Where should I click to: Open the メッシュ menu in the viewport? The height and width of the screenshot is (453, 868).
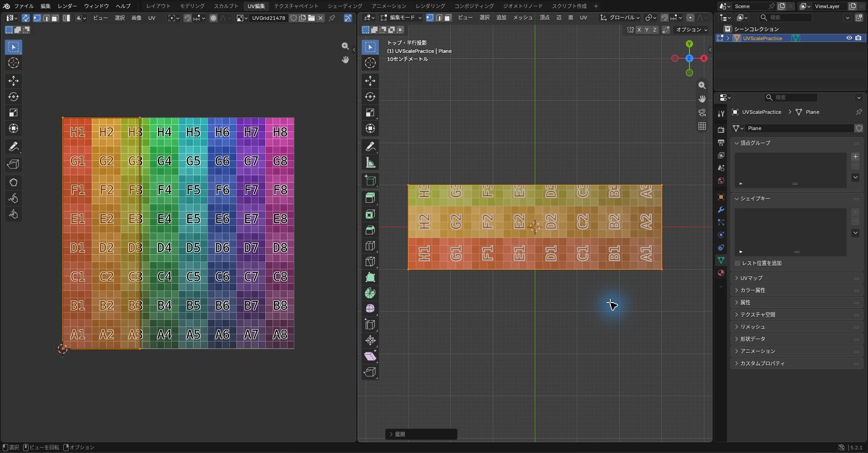[523, 18]
